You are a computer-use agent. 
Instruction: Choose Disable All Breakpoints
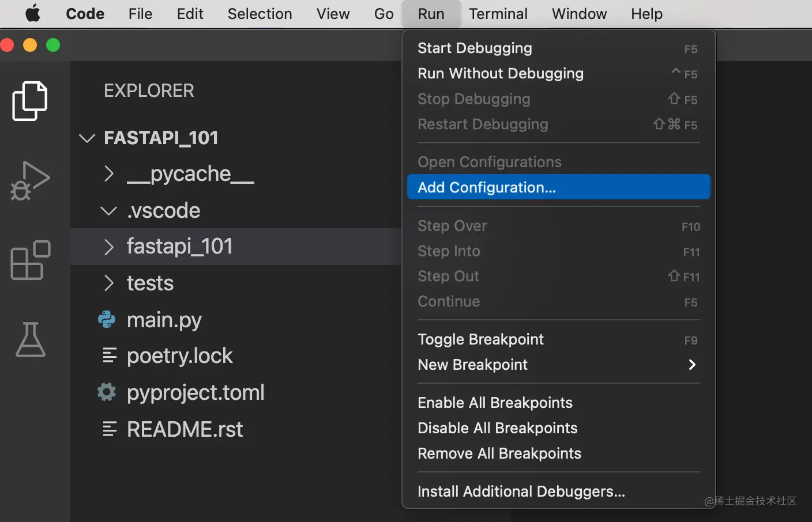tap(558, 428)
